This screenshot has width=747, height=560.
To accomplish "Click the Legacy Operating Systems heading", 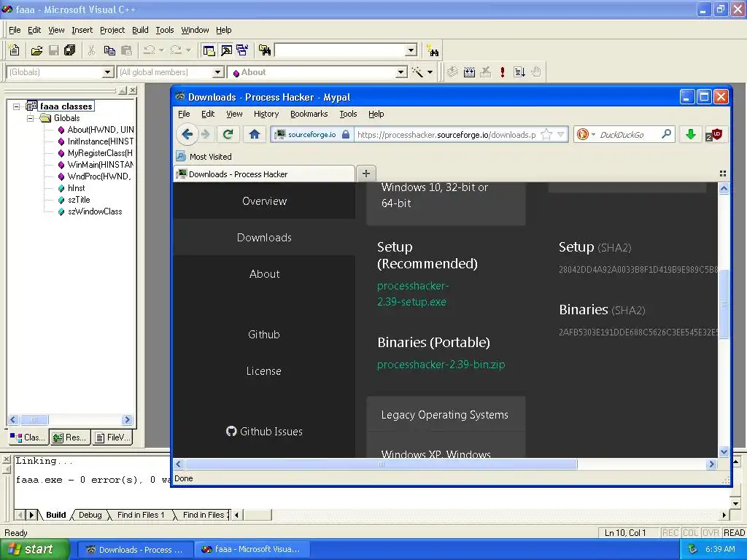I will 444,415.
